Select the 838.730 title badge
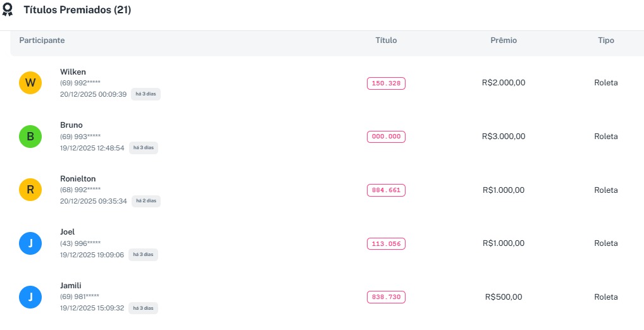 [x=386, y=297]
